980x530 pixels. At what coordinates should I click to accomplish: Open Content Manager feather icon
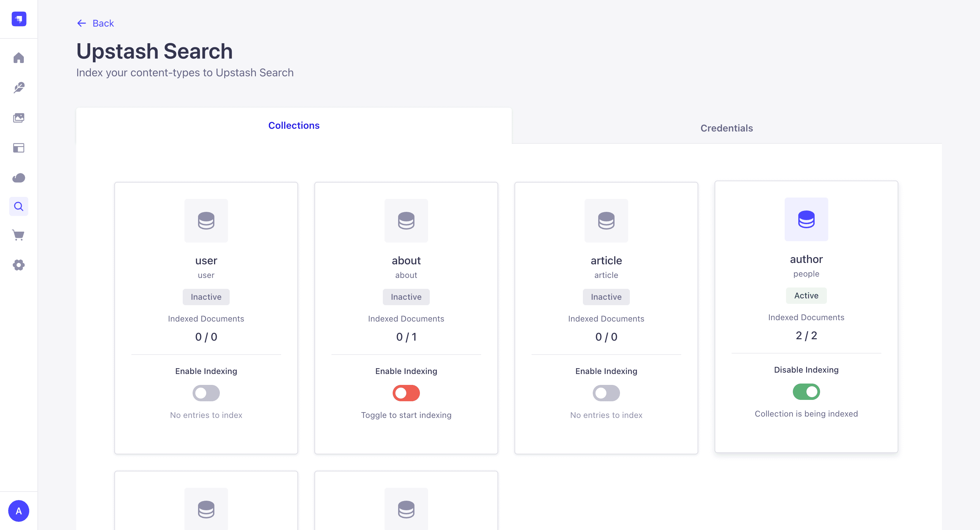coord(19,88)
